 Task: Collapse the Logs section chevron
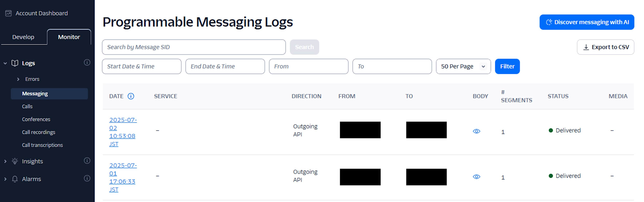5,63
